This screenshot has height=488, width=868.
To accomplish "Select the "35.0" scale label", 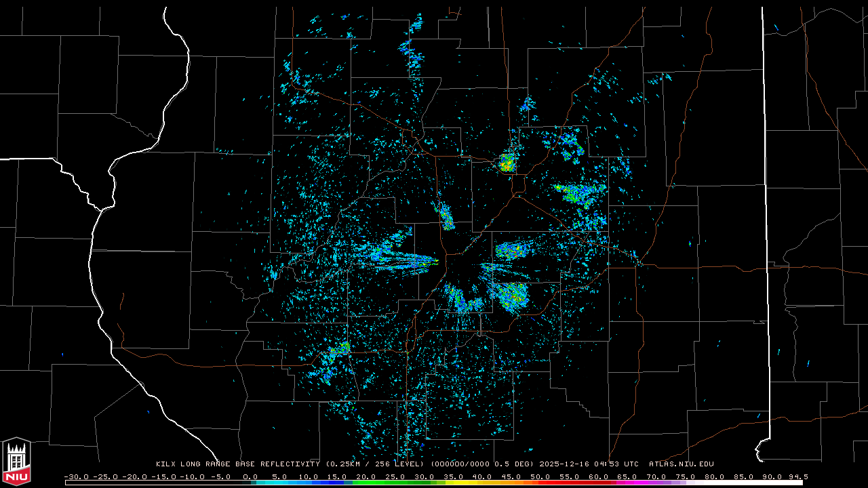I will click(x=454, y=476).
